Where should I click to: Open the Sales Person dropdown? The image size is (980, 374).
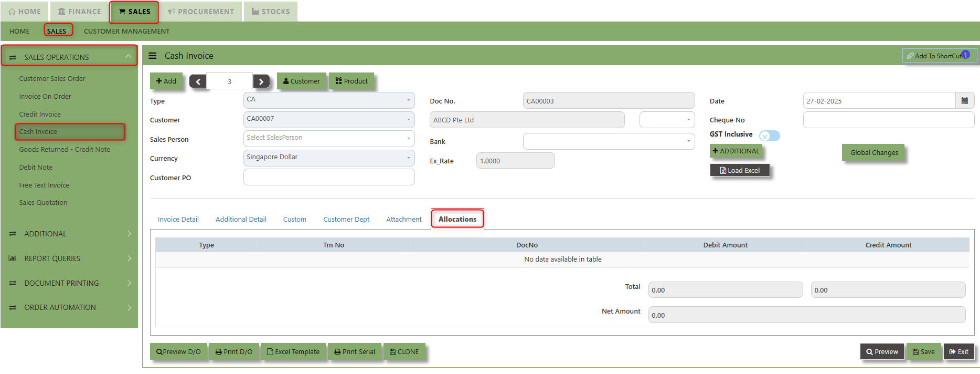(x=328, y=138)
